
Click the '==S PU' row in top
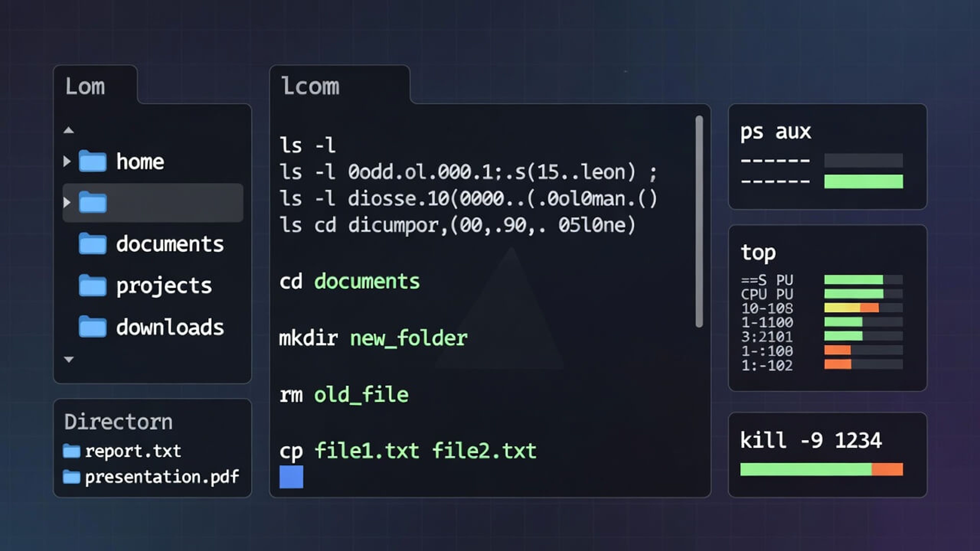pos(822,280)
